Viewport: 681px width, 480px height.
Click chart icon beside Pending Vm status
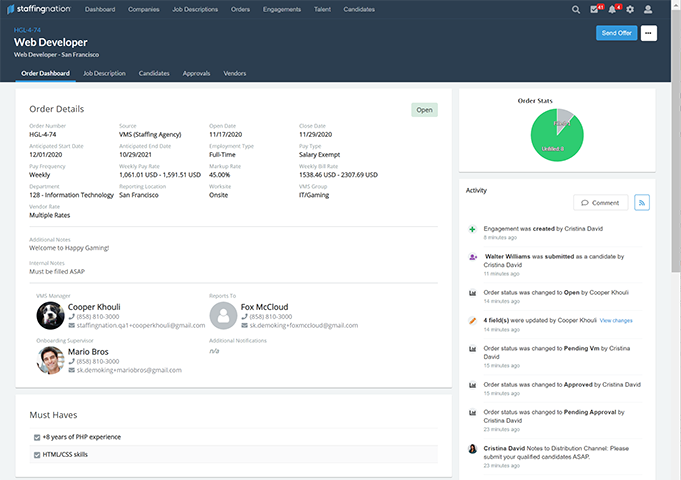coord(472,349)
